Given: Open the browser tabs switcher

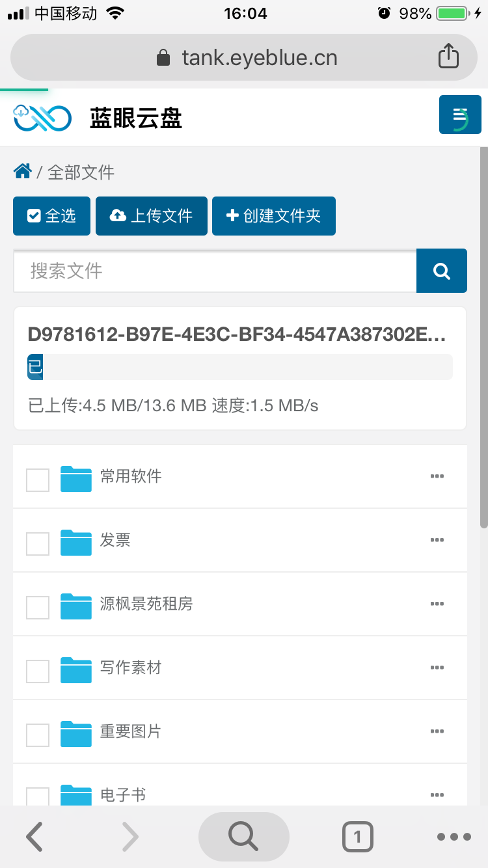Looking at the screenshot, I should [357, 837].
